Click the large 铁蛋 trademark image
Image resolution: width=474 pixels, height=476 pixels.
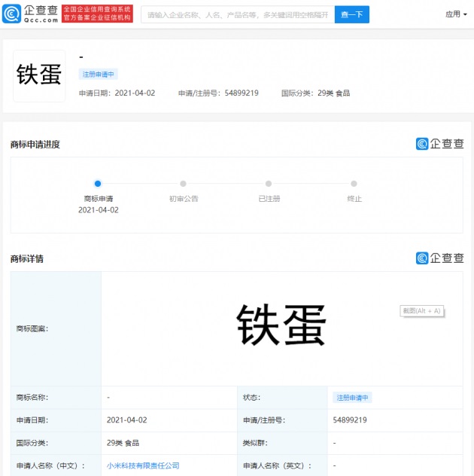[x=281, y=325]
